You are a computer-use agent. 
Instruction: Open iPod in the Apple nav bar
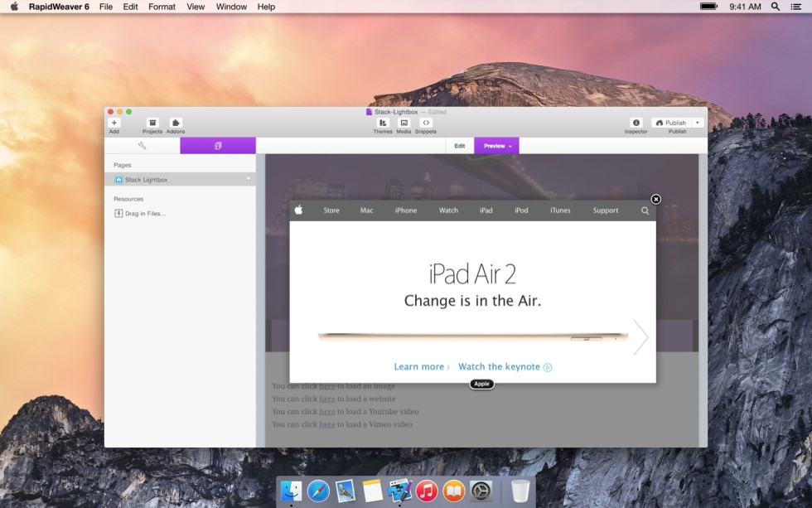pyautogui.click(x=521, y=210)
